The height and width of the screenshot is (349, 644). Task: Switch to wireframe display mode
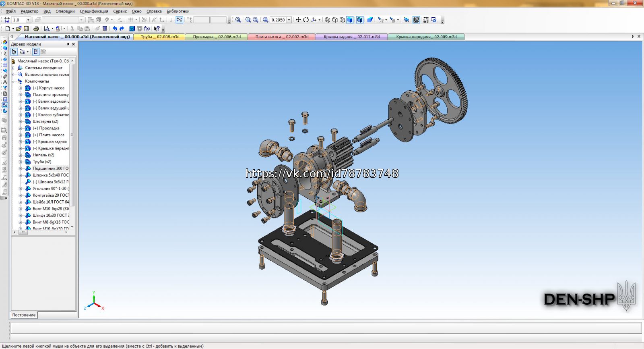327,20
